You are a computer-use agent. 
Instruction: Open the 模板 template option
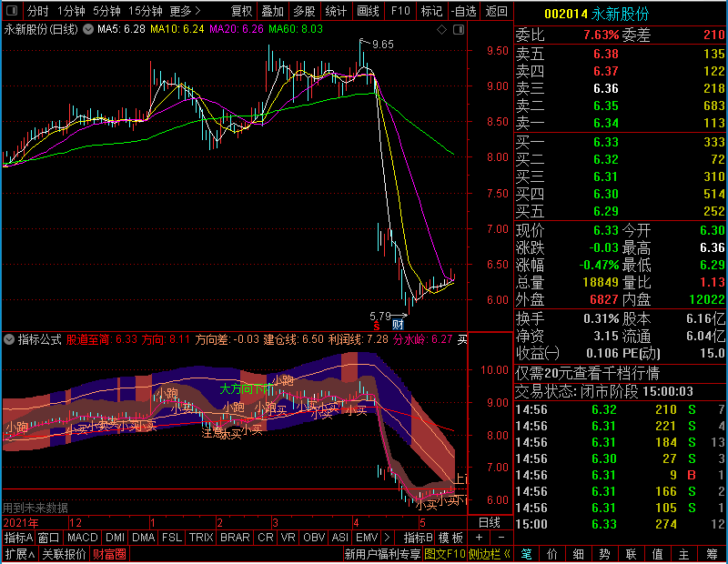coord(450,538)
